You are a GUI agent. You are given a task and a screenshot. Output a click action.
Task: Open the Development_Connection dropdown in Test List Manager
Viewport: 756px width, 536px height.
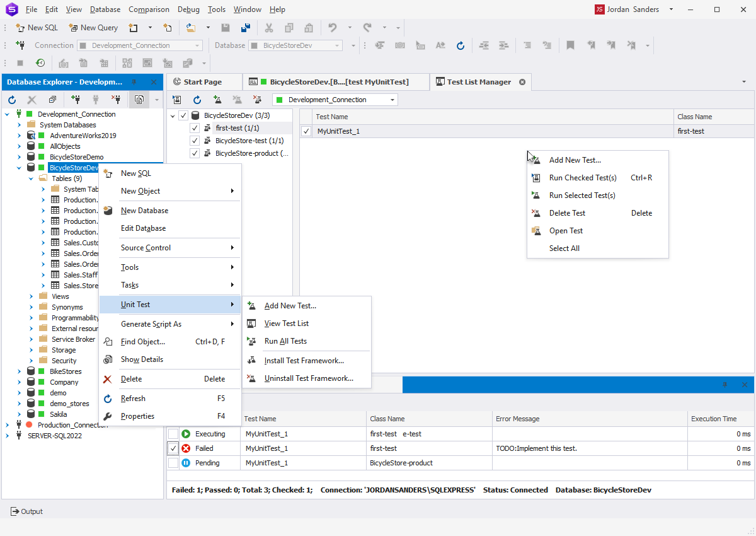393,100
